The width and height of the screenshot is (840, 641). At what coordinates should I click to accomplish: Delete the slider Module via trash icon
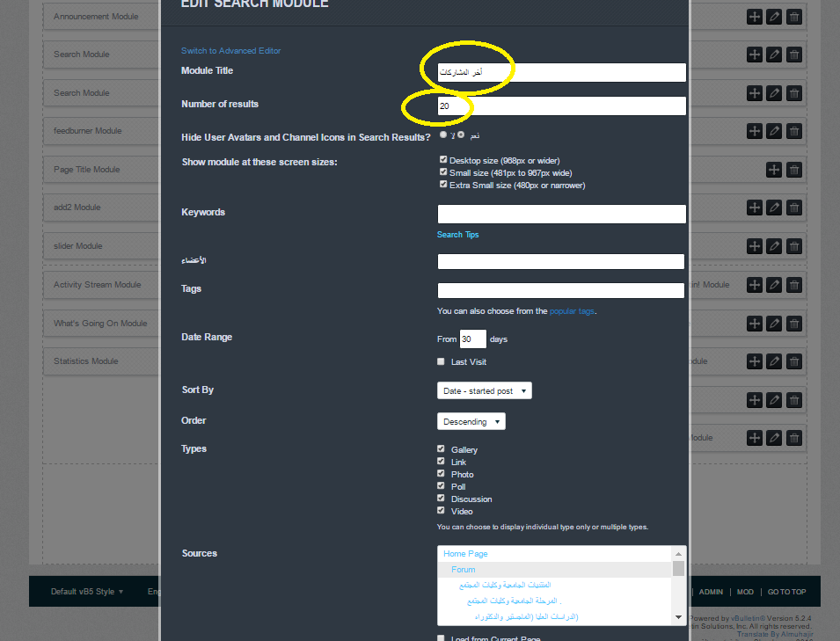(794, 246)
